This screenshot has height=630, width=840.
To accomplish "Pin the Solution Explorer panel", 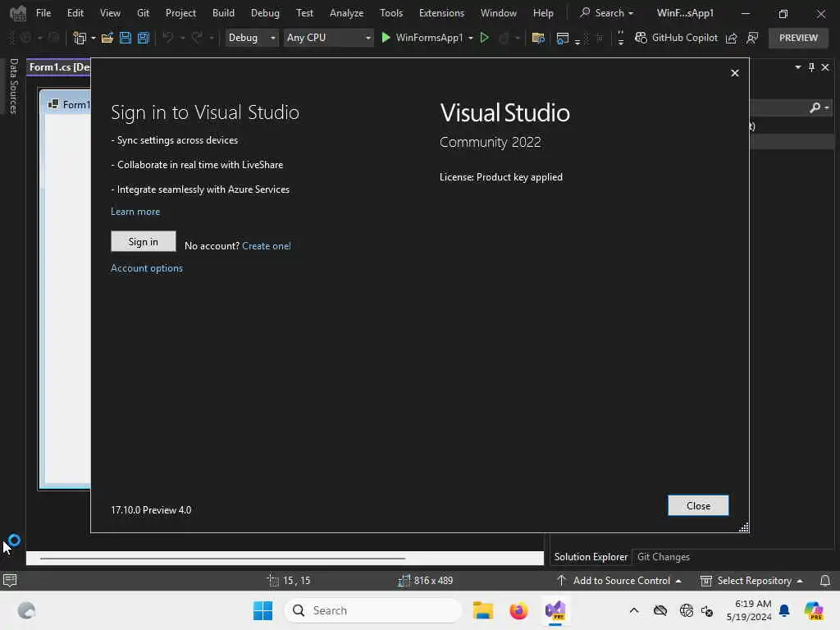I will click(x=811, y=67).
